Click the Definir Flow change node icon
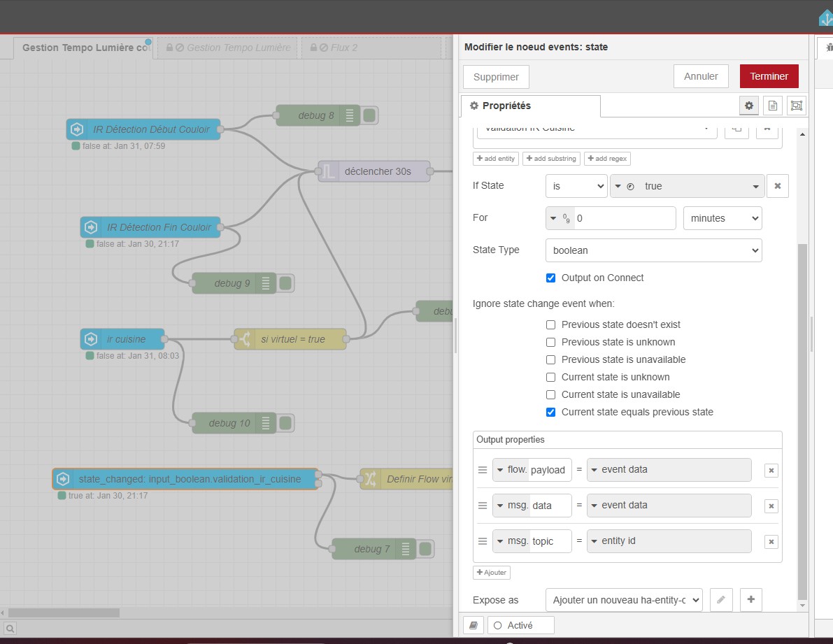The height and width of the screenshot is (644, 833). coord(371,479)
